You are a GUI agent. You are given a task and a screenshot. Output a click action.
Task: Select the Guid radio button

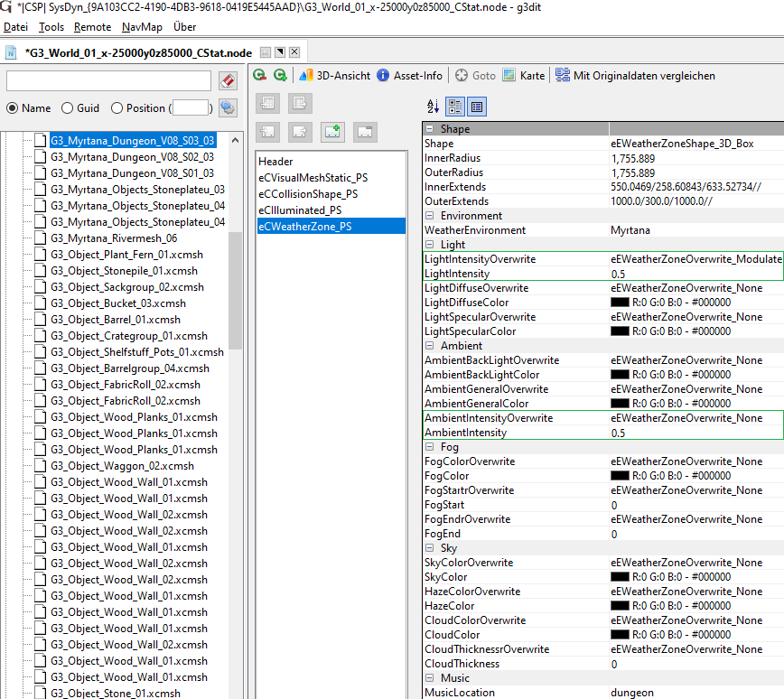pyautogui.click(x=67, y=108)
